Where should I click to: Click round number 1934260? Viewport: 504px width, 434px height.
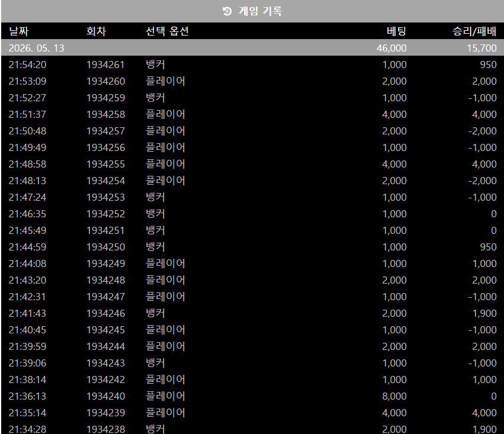click(105, 81)
